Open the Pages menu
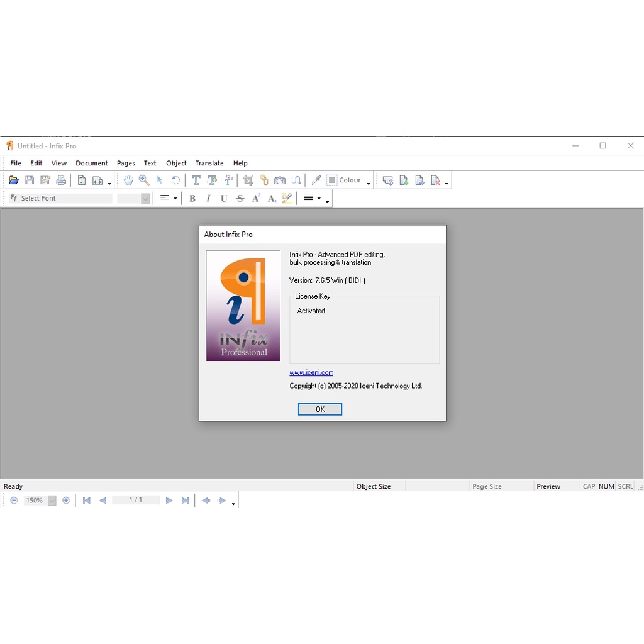Screen dimensions: 644x644 [x=126, y=163]
